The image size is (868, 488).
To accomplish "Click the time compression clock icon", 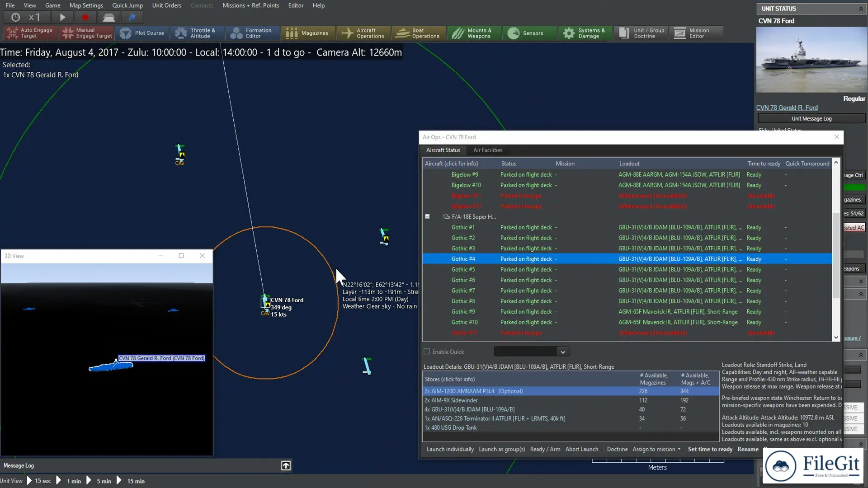I will click(x=15, y=18).
